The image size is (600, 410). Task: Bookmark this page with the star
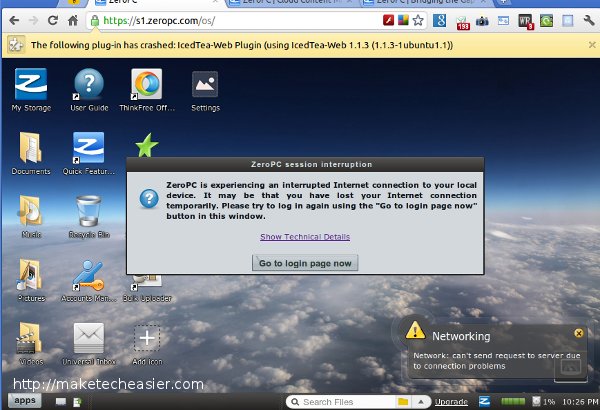point(418,20)
